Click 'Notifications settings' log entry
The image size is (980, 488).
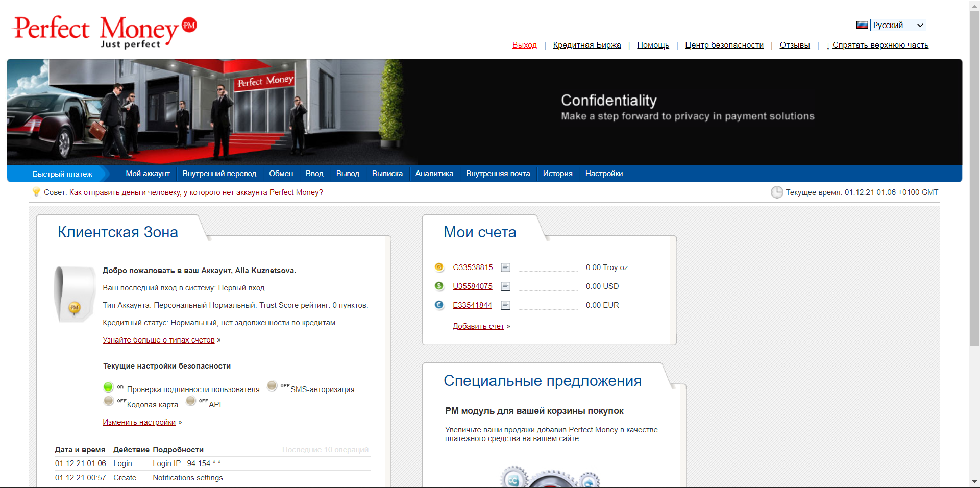pyautogui.click(x=188, y=478)
